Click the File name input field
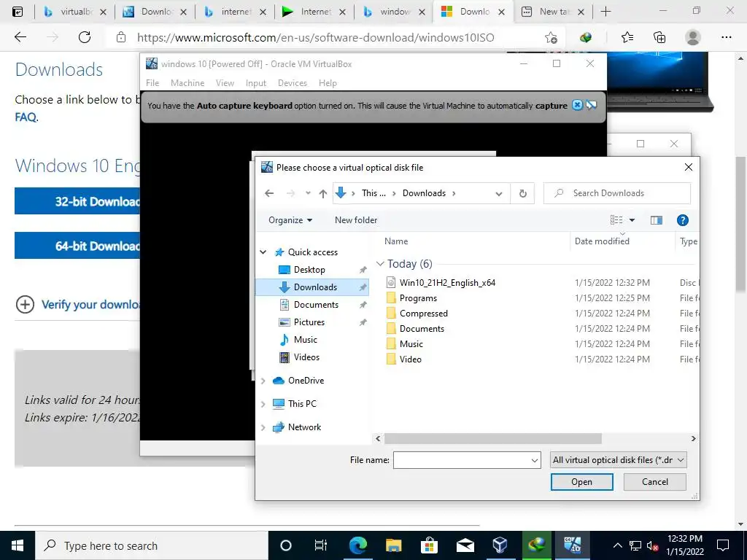Viewport: 747px width, 560px height. click(x=461, y=460)
